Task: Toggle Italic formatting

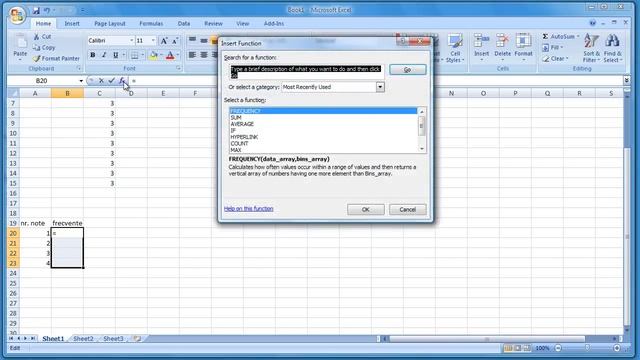Action: (104, 55)
